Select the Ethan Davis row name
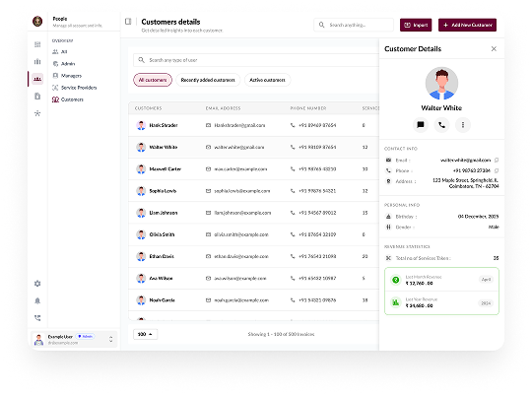The height and width of the screenshot is (394, 532). coord(162,256)
